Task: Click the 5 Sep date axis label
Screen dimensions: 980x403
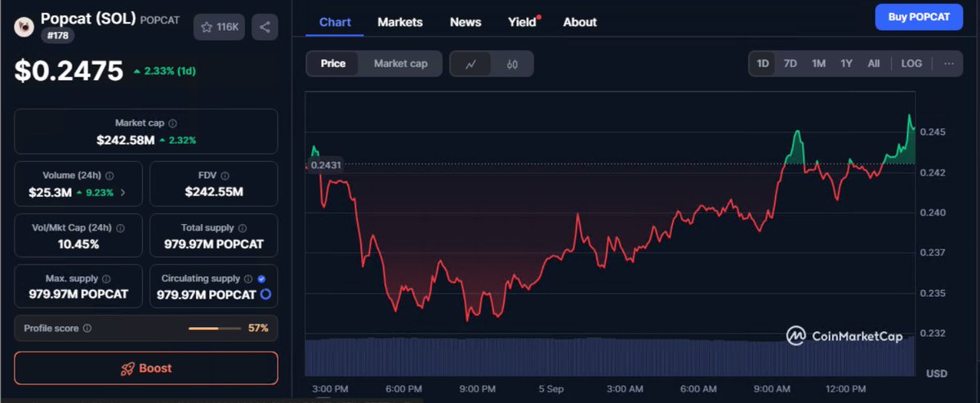Action: point(550,388)
